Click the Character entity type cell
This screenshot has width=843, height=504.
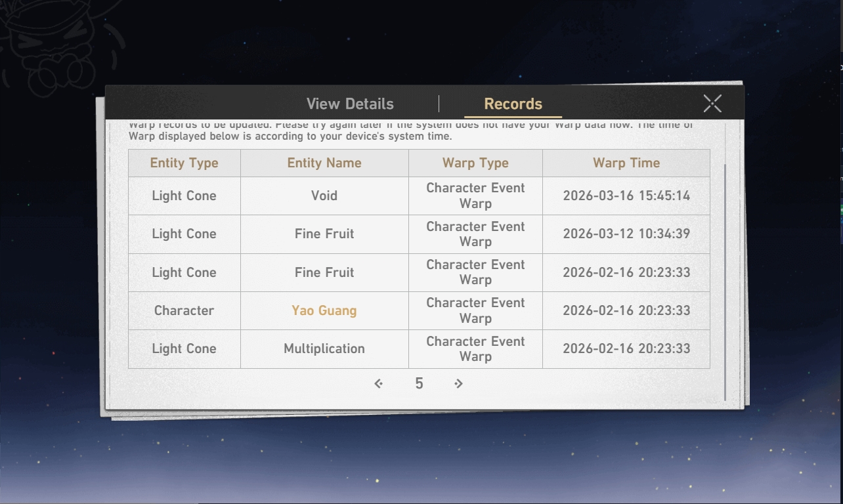[184, 310]
